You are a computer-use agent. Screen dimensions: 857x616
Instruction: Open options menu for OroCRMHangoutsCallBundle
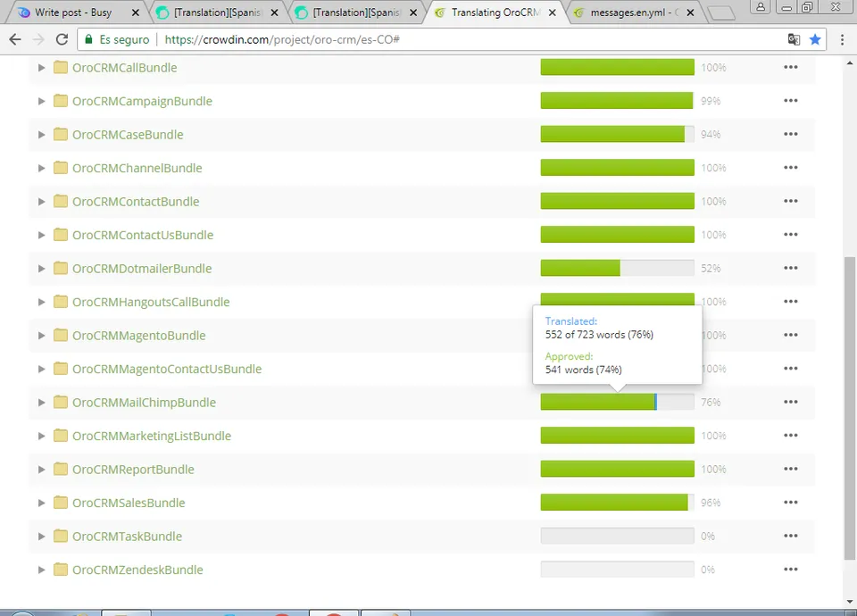[x=790, y=301]
